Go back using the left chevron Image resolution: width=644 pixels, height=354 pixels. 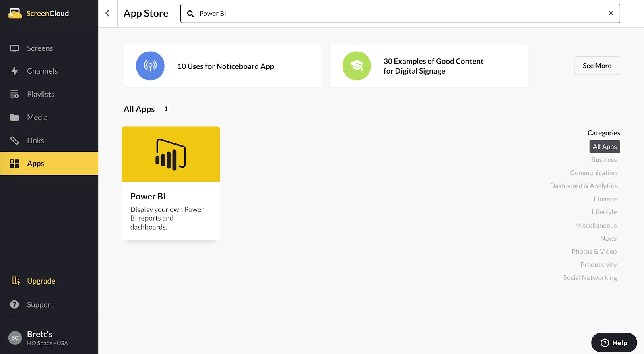coord(107,13)
